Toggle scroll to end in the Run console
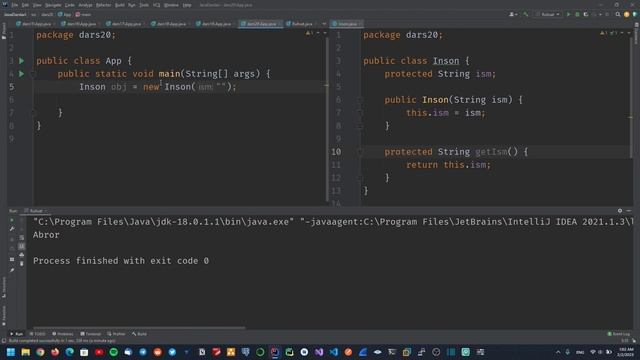Viewport: 640px width, 360px height. (22, 246)
